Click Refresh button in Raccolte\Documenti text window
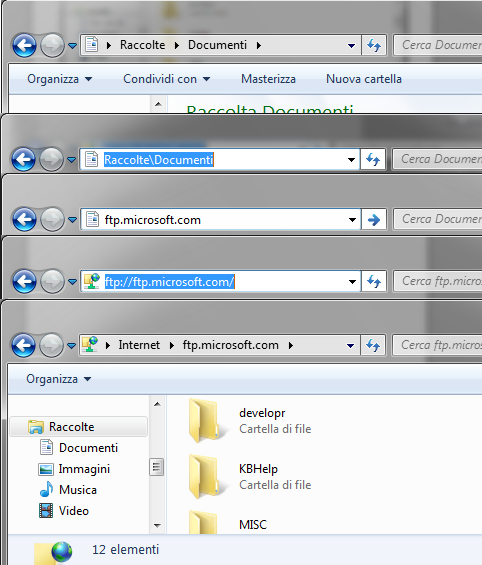This screenshot has width=482, height=565. [373, 159]
